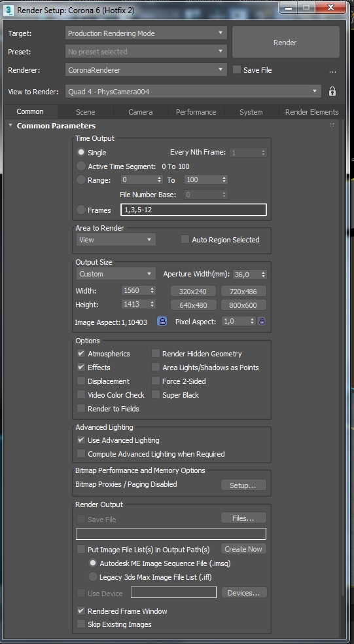Open the Devices... dialog
Screen dimensions: 354x644
[244, 593]
